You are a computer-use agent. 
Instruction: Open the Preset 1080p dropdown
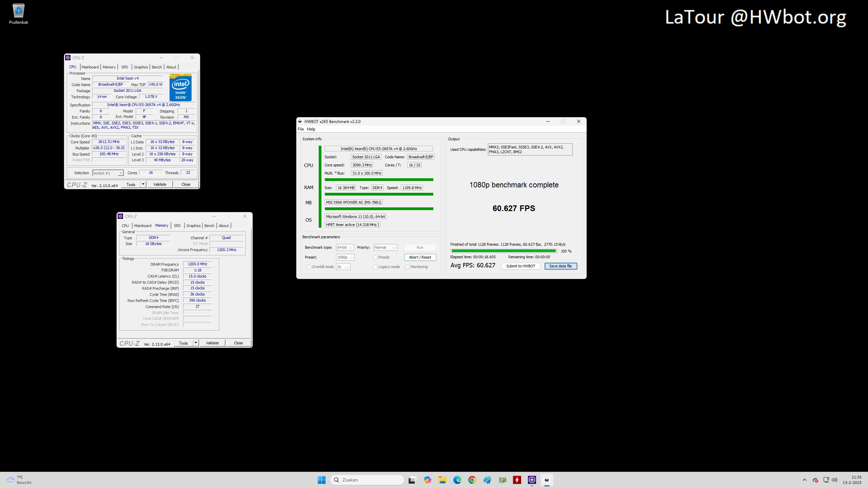(345, 257)
